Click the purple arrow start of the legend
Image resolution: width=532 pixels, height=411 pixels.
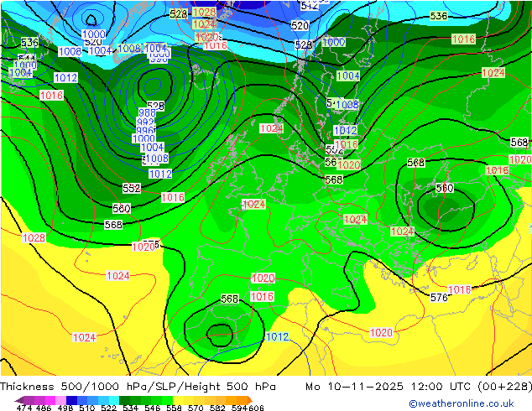(x=18, y=400)
